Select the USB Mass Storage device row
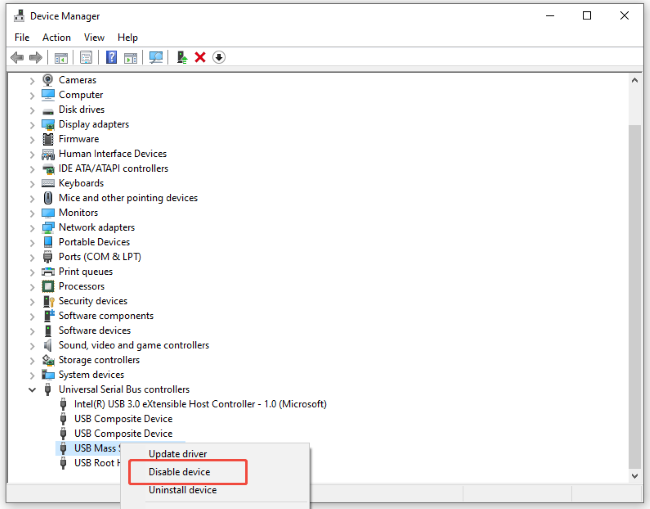 point(88,448)
